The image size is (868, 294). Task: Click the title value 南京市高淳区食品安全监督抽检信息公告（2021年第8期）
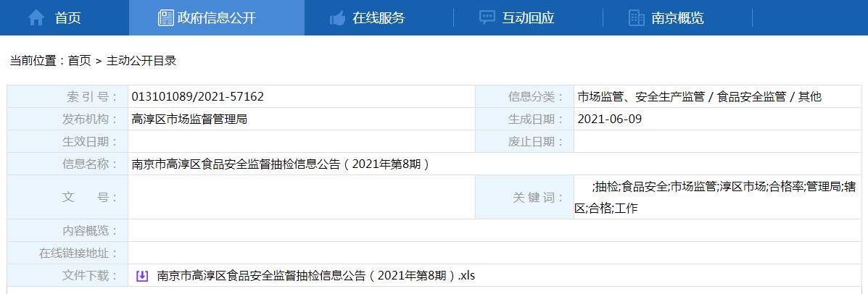[281, 164]
